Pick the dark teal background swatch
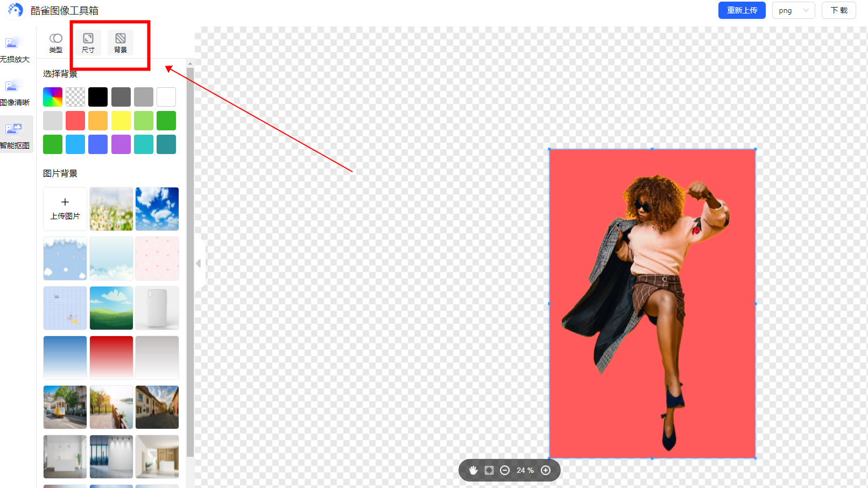 (166, 144)
